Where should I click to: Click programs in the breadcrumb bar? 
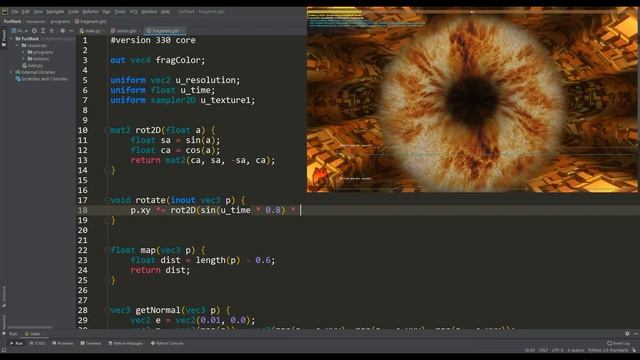60,21
